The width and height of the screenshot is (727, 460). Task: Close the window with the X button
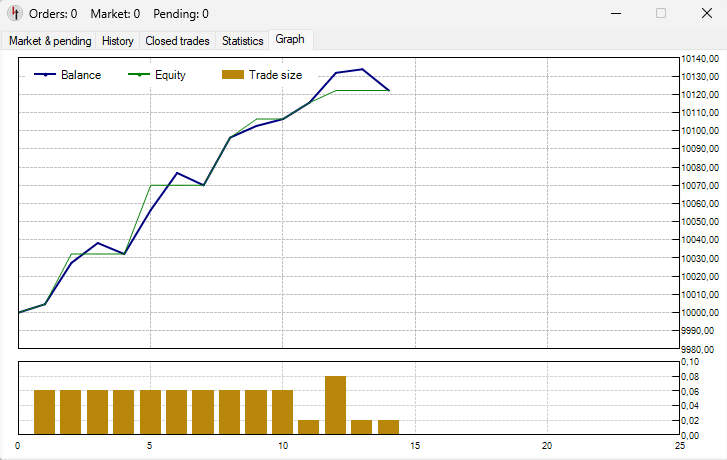[704, 14]
